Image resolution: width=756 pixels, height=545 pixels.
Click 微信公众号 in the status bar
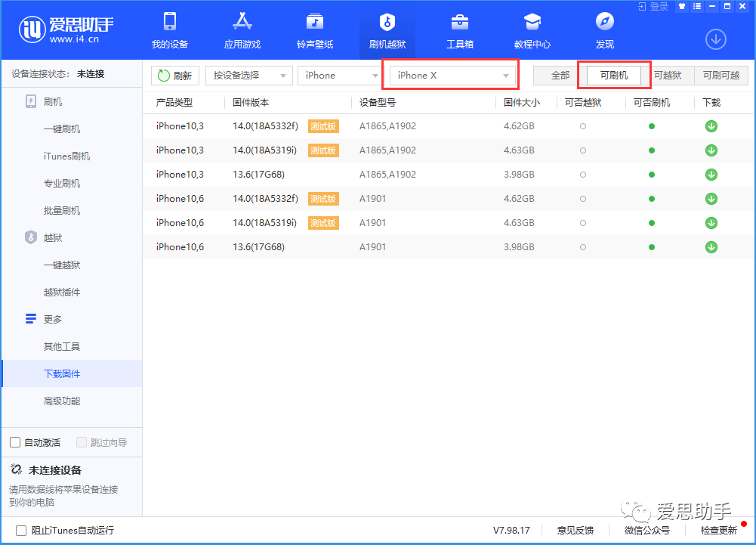pyautogui.click(x=647, y=531)
